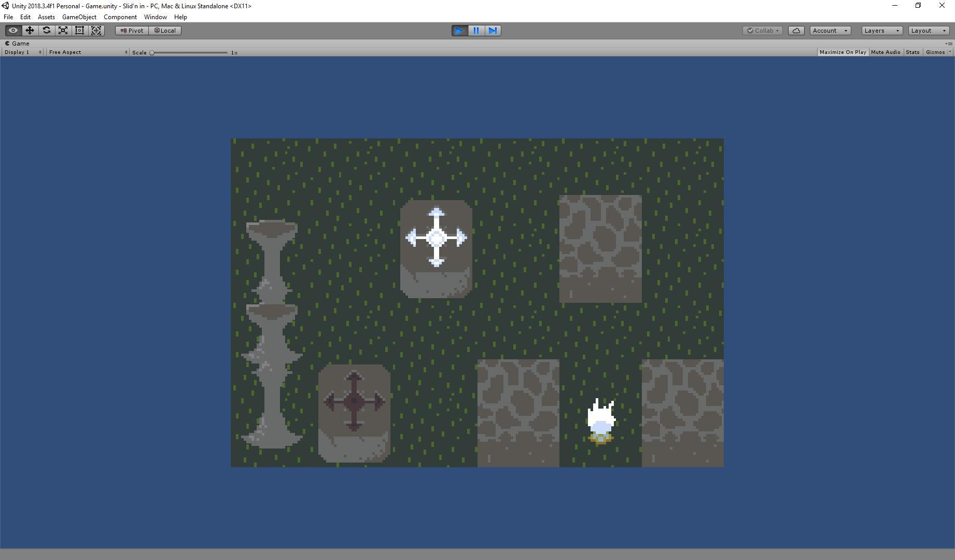The width and height of the screenshot is (955, 560).
Task: Stop play mode with Play button
Action: [459, 31]
